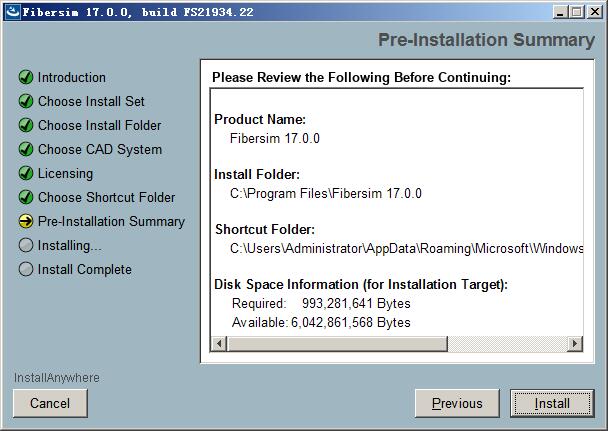Click the empty scrollbar track right of thumb
The image size is (608, 431).
tap(507, 344)
